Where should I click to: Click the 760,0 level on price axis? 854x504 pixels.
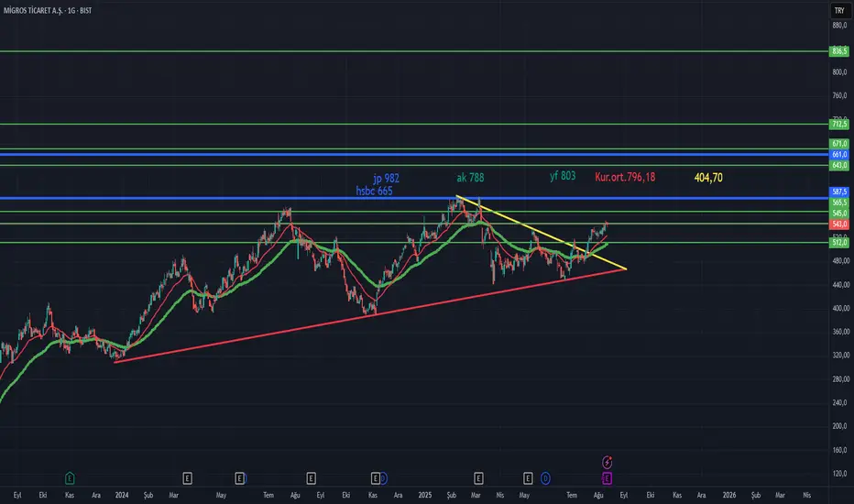[839, 95]
